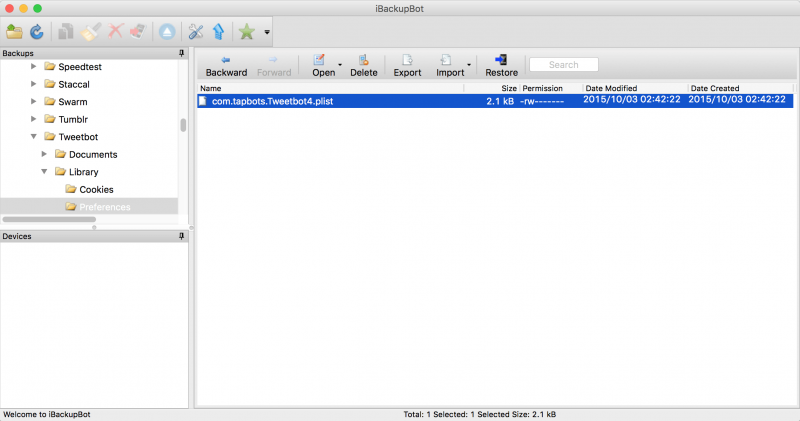Sort files by Name column
The width and height of the screenshot is (800, 421).
[x=331, y=88]
